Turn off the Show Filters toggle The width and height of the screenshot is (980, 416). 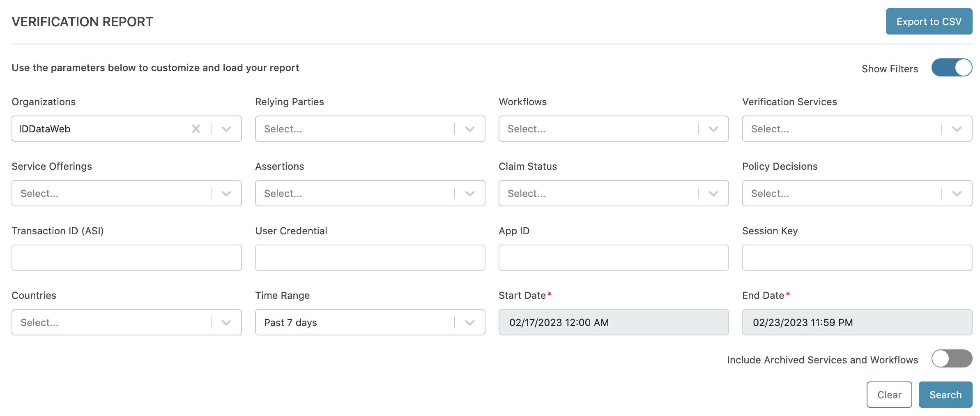tap(952, 68)
